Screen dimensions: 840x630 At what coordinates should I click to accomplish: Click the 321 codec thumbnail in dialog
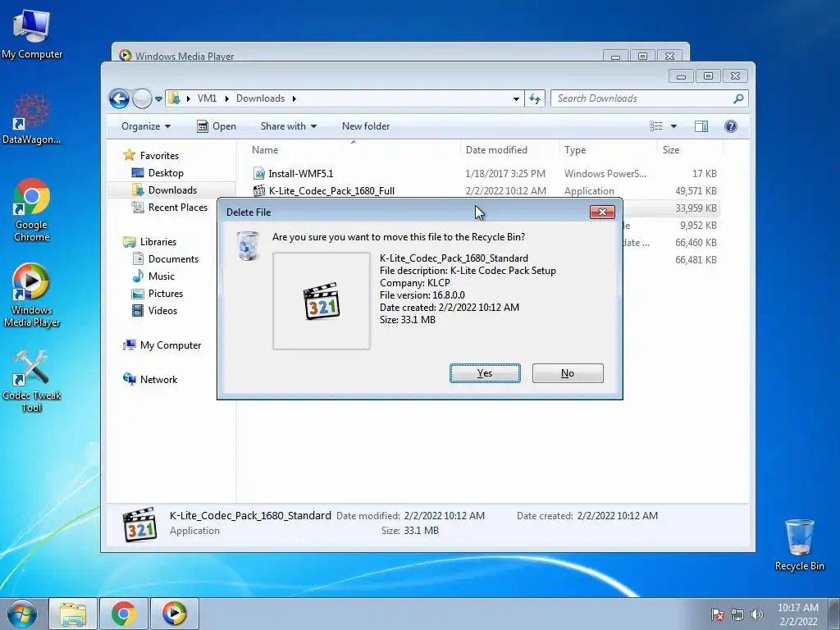click(x=322, y=301)
